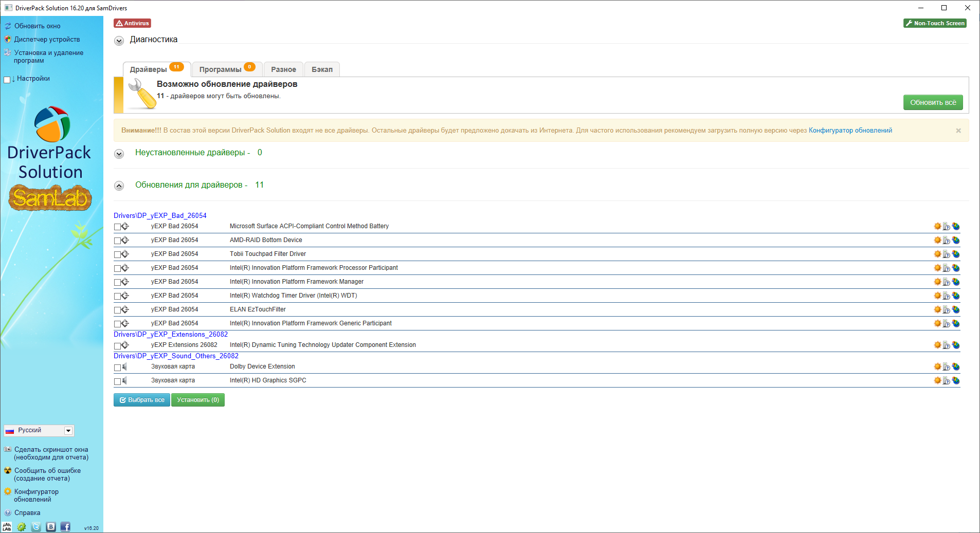Click the ELAN EzTouchFilter driver name

pyautogui.click(x=258, y=309)
